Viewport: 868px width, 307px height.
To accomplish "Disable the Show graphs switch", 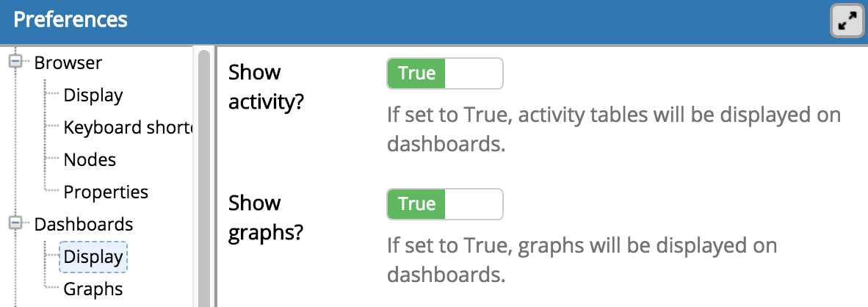I will (444, 204).
